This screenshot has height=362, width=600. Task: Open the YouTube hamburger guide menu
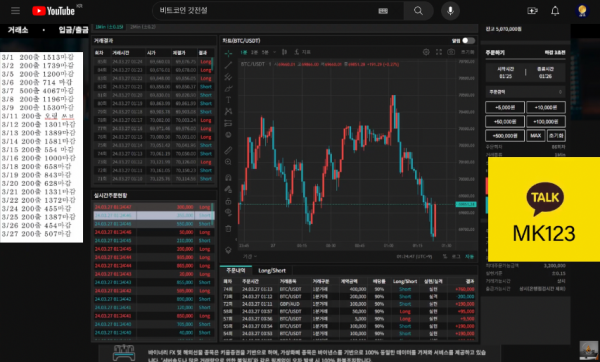(15, 11)
